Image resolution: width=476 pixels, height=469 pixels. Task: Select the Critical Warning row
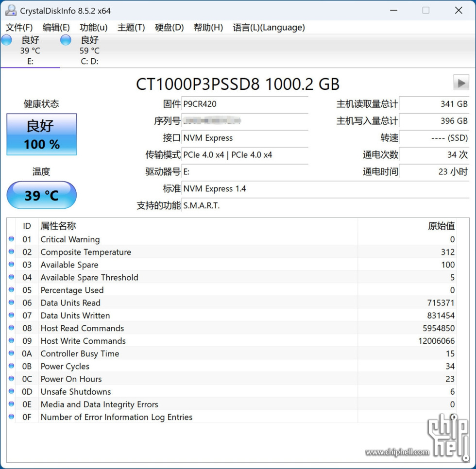[232, 239]
